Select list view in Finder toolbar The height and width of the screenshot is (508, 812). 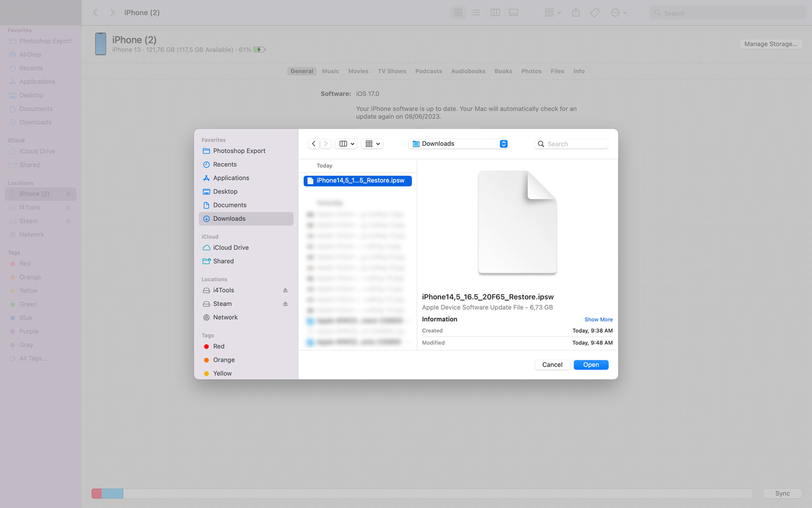476,13
